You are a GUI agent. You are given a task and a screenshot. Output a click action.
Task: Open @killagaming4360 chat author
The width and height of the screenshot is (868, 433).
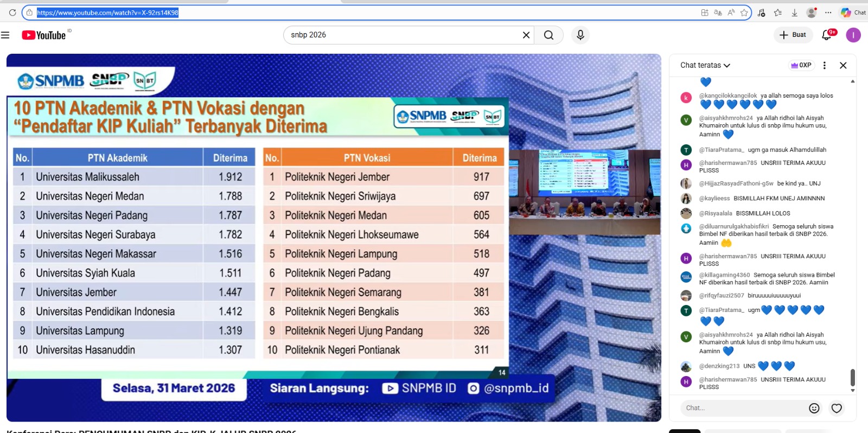click(x=724, y=275)
